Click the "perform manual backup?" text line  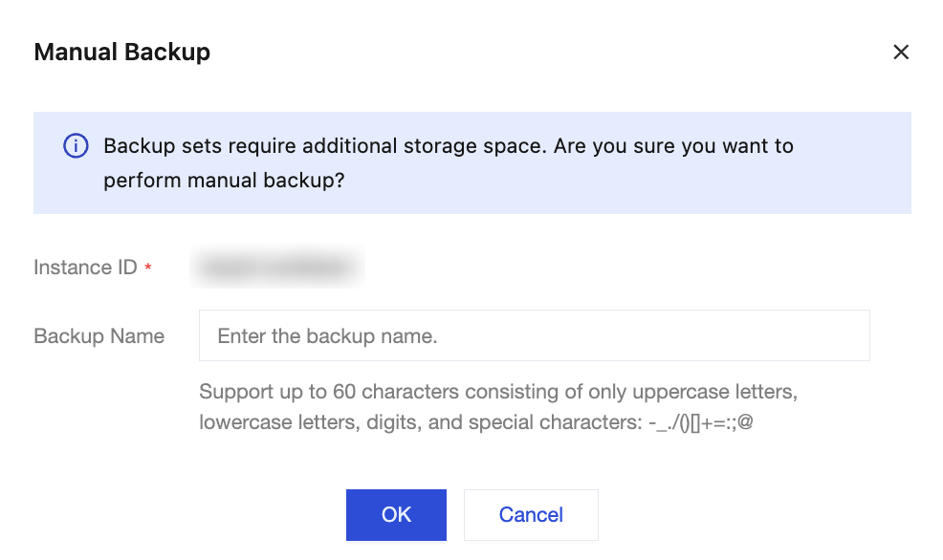(224, 180)
